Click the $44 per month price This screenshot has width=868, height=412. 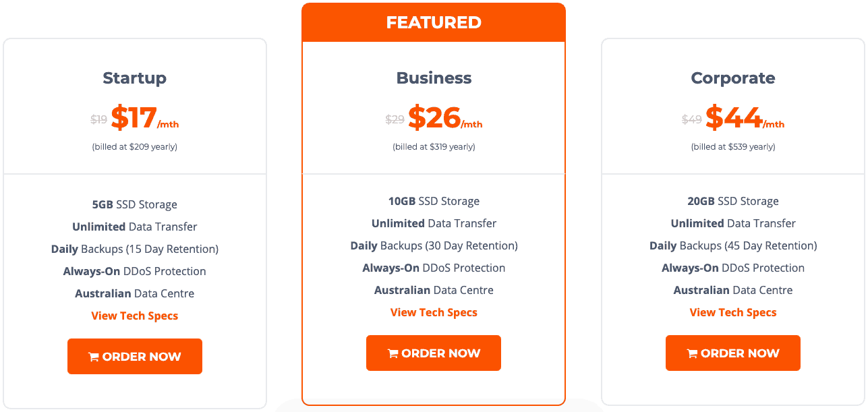[745, 119]
